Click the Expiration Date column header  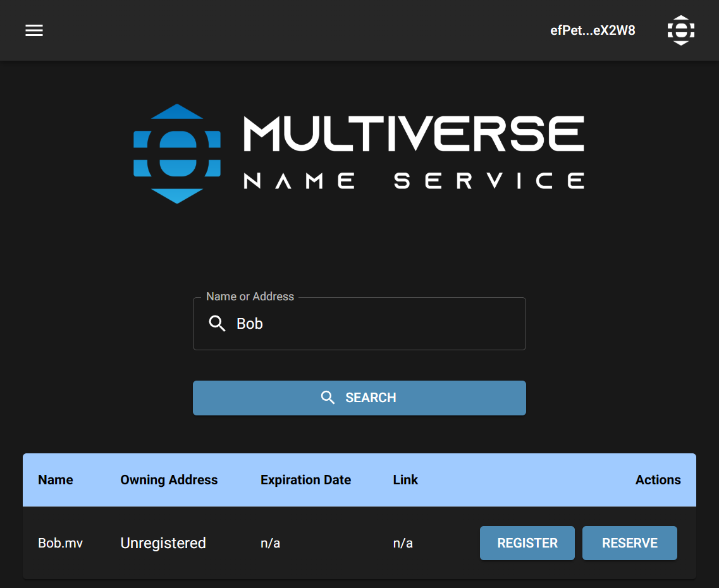[x=305, y=480]
